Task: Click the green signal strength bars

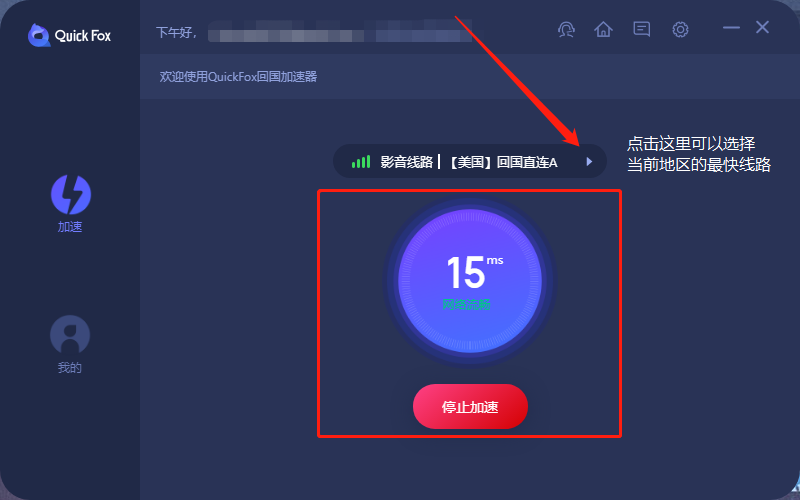Action: [x=361, y=162]
